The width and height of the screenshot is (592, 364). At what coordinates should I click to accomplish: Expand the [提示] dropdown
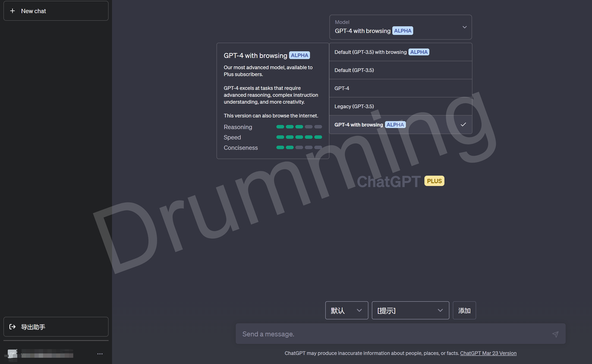410,311
